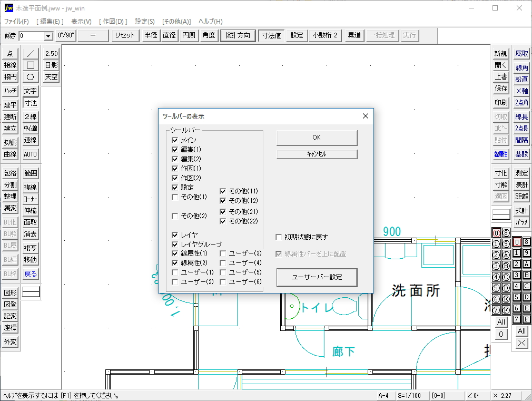Click the 移動 move tool
Image resolution: width=532 pixels, height=401 pixels.
point(30,259)
